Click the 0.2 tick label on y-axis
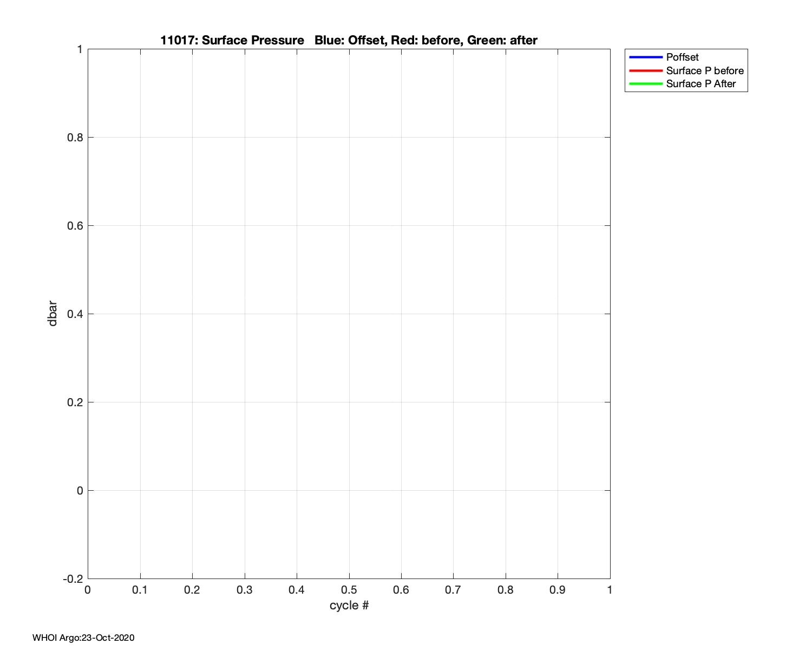The image size is (812, 650). (75, 402)
